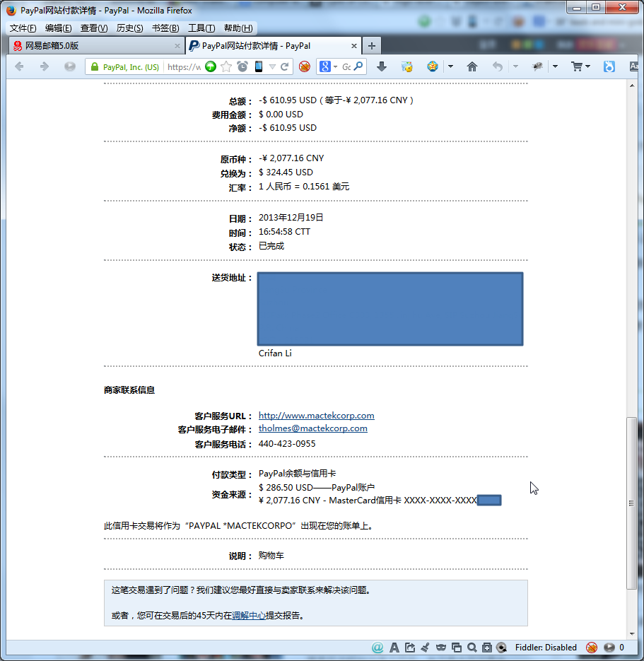This screenshot has height=661, width=644.
Task: Reload the PayPal page
Action: click(284, 66)
